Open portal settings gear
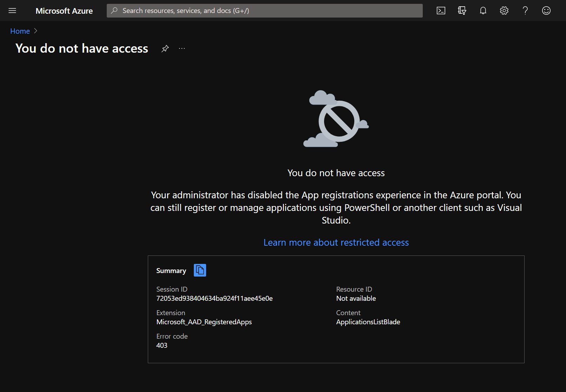566x392 pixels. click(x=504, y=11)
